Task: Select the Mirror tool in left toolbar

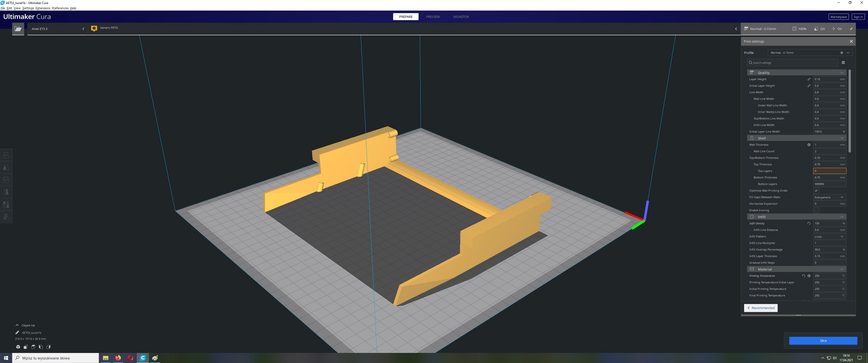Action: click(x=6, y=192)
